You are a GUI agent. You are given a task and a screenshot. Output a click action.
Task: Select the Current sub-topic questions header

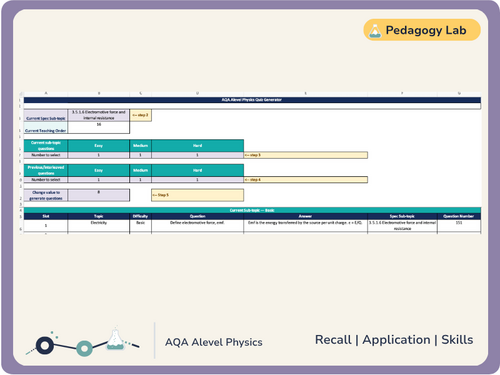point(46,146)
